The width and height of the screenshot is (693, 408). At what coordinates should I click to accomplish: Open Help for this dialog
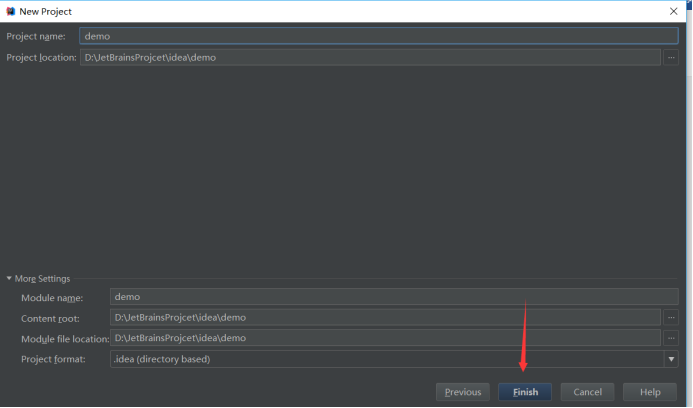650,392
